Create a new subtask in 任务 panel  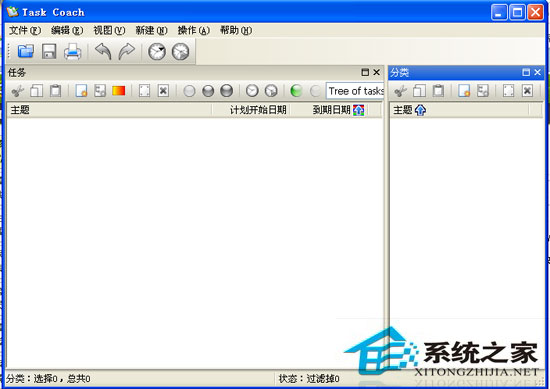100,91
